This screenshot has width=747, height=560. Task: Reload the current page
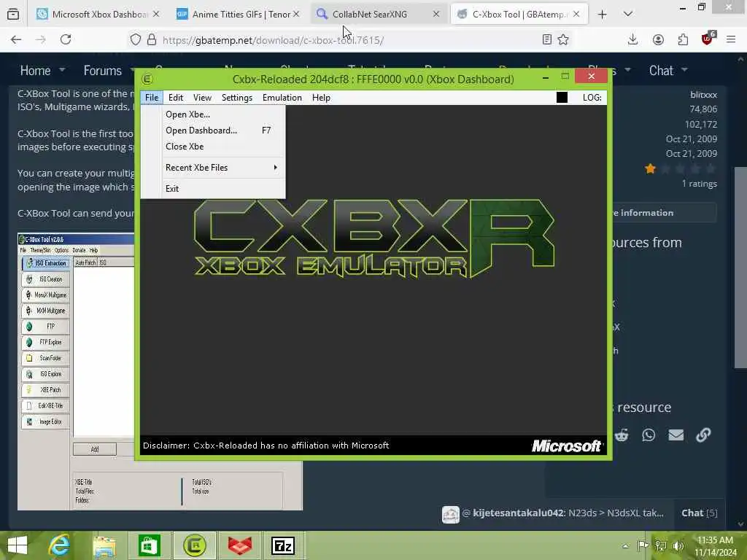point(66,39)
